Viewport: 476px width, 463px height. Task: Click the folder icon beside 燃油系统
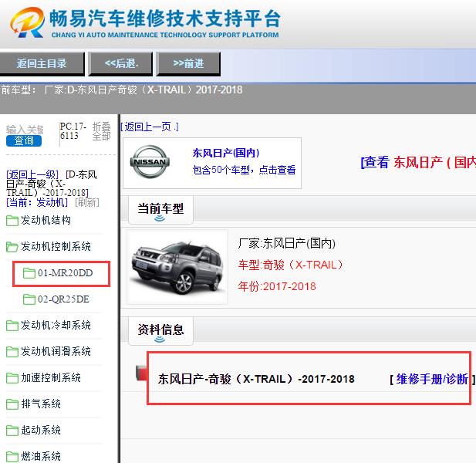(12, 457)
